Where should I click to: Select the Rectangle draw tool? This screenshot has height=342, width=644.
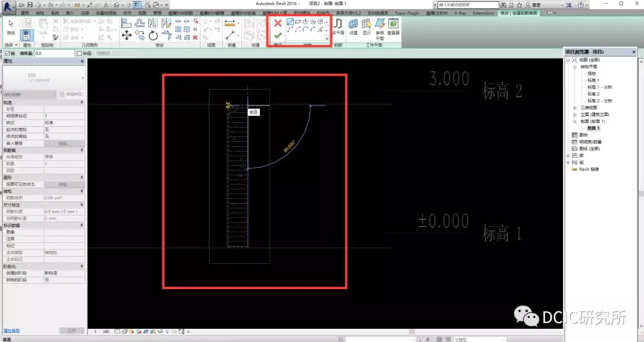click(298, 22)
